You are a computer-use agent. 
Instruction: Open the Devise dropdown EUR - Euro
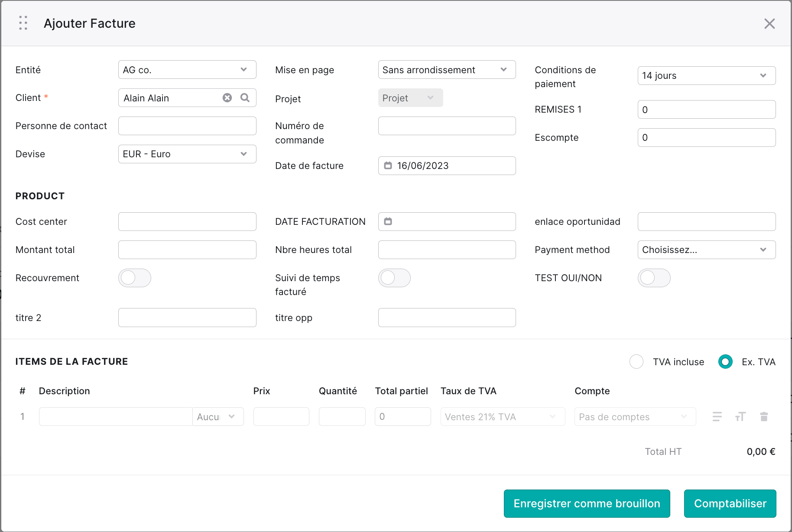pos(187,154)
